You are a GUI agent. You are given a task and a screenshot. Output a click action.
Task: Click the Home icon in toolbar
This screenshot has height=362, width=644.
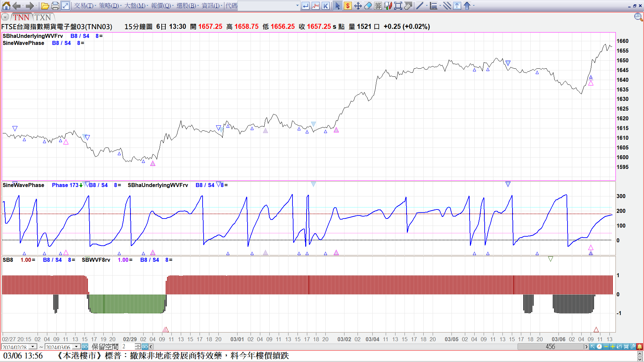coord(6,6)
